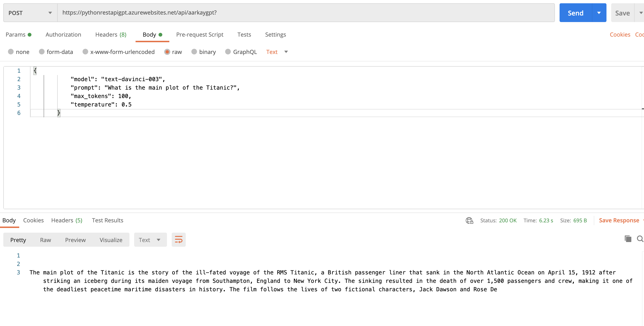Expand the Save button options
644x326 pixels.
click(x=641, y=12)
